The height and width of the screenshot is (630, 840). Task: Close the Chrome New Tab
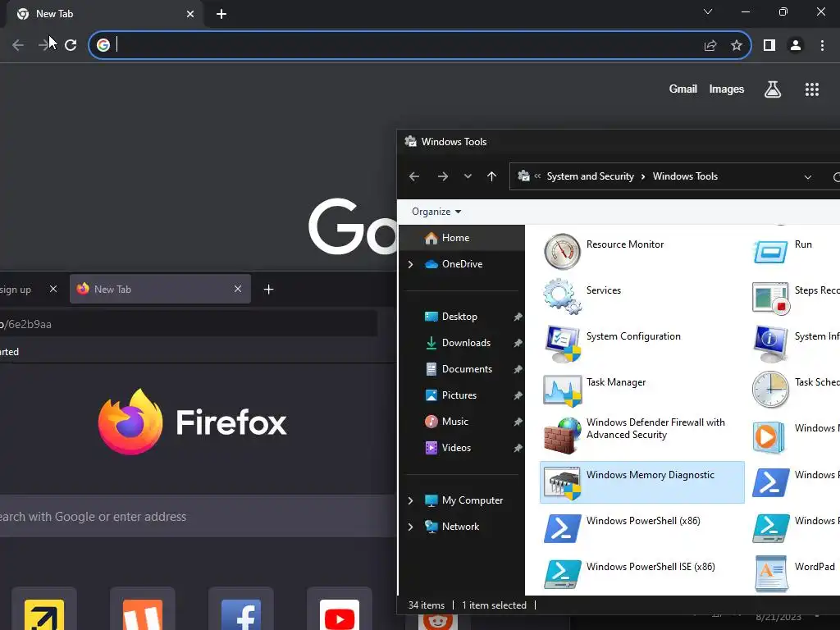[x=190, y=14]
